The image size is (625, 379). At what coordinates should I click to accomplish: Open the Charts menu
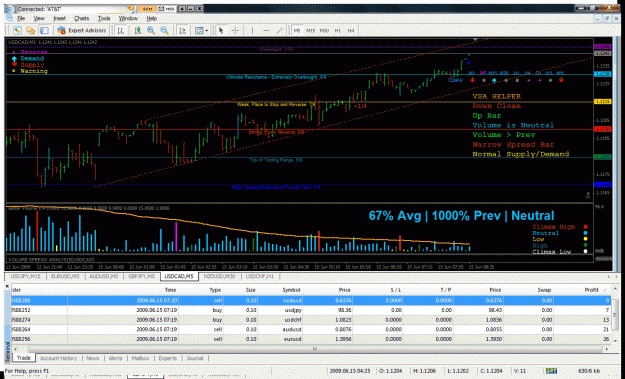(x=81, y=18)
